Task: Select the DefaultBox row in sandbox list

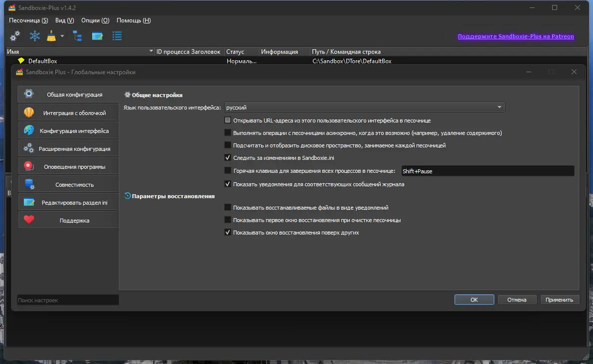Action: pyautogui.click(x=296, y=61)
